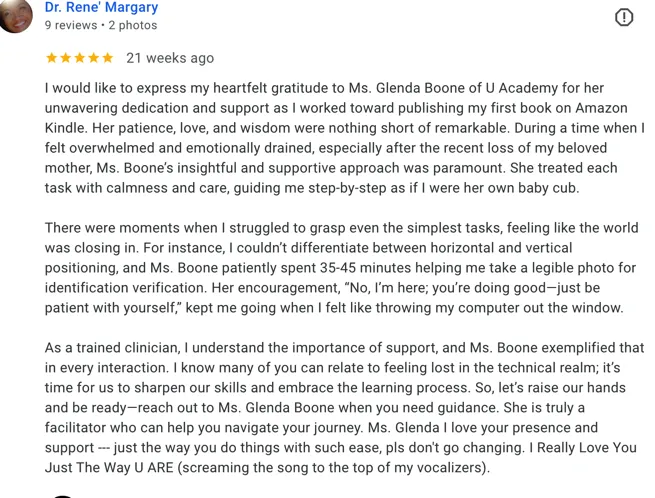Viewport: 655px width, 498px height.
Task: Click the next reviewer's avatar at the bottom edge
Action: (x=63, y=496)
